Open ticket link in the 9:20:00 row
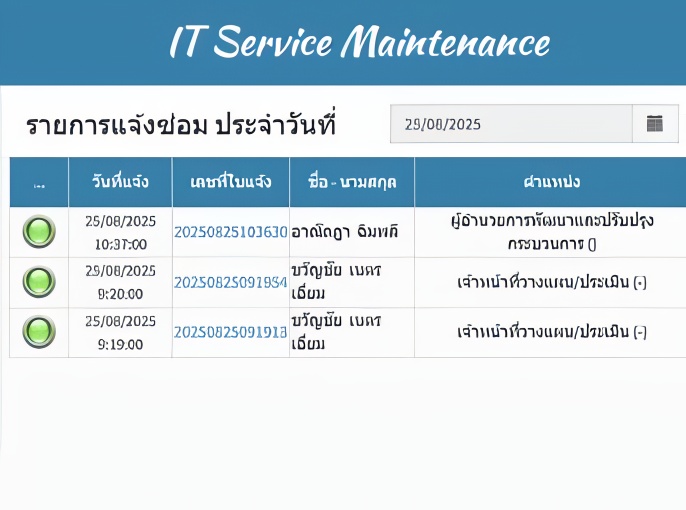The image size is (686, 510). click(231, 282)
